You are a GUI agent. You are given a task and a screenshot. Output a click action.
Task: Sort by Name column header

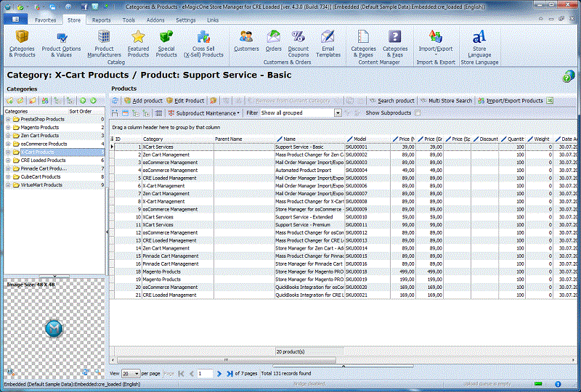click(x=310, y=139)
